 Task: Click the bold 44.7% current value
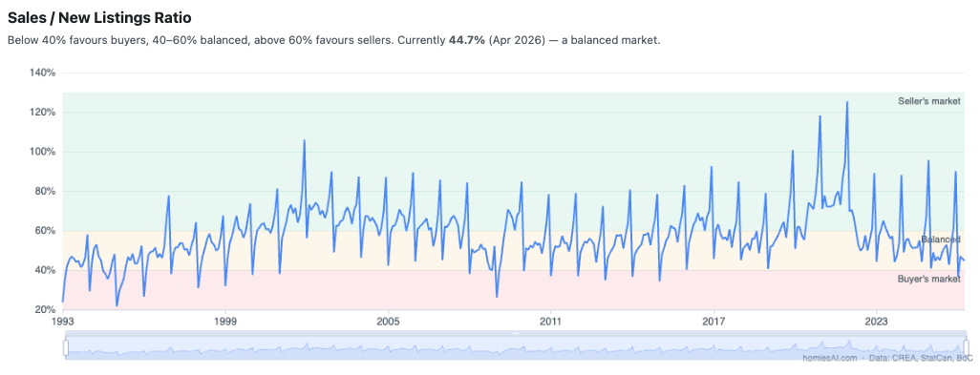pyautogui.click(x=467, y=41)
